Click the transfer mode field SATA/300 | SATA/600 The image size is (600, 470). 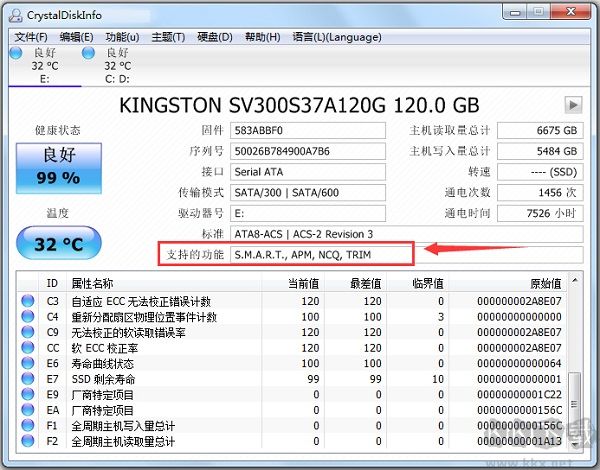coord(308,193)
